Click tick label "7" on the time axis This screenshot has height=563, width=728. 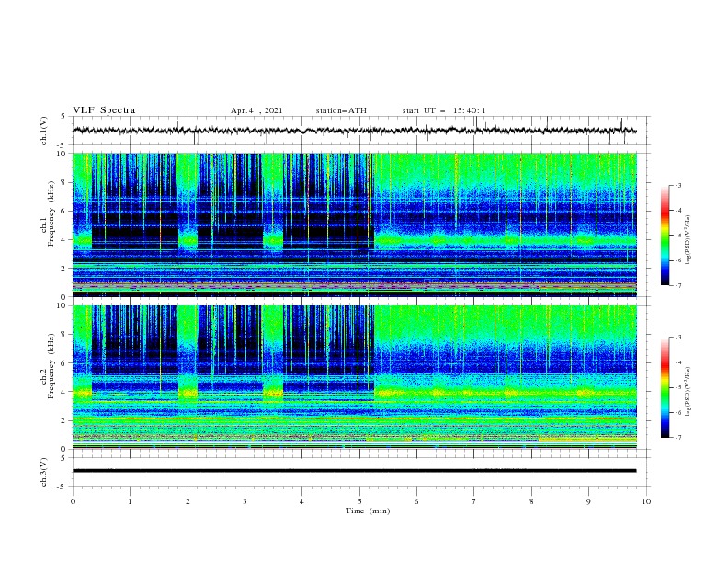coord(474,501)
